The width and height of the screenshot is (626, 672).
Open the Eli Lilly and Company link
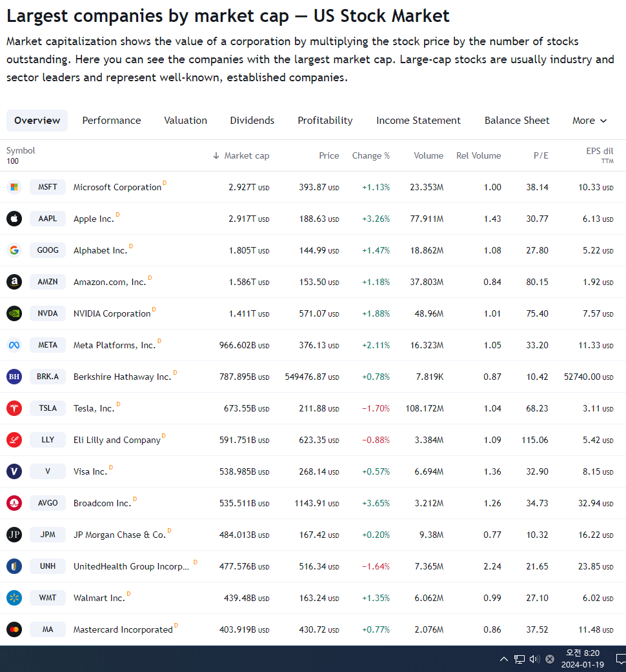[117, 440]
